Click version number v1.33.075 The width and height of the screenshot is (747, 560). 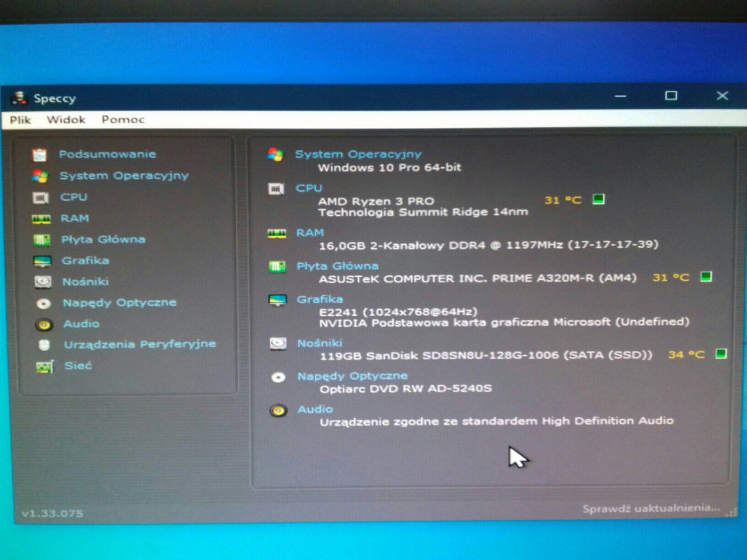click(x=52, y=514)
